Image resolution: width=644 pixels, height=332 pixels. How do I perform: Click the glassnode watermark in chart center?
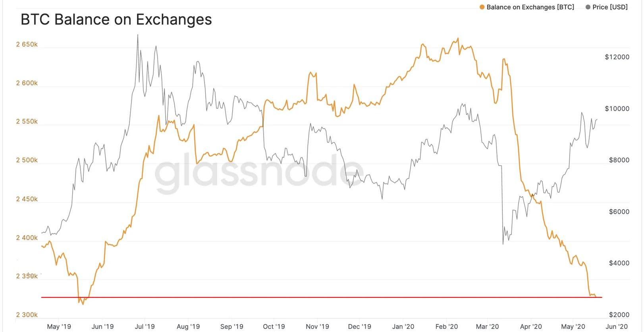pyautogui.click(x=258, y=174)
